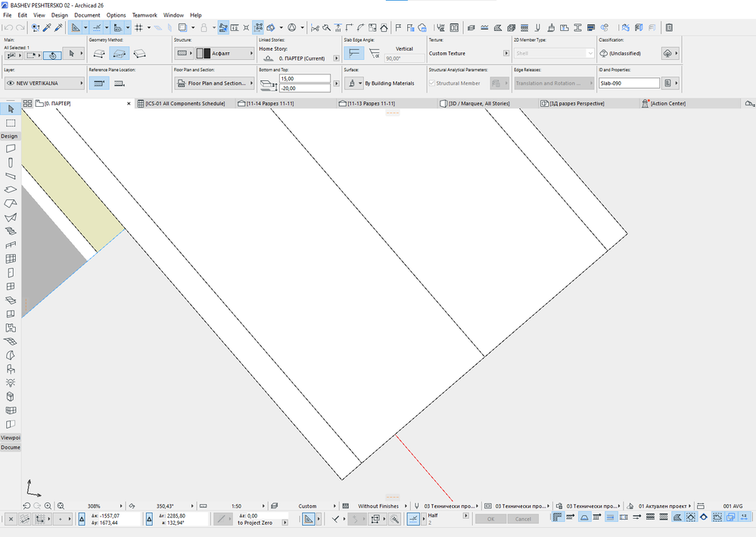Choose the rectangular geometry method
Screen dimensions: 756x537
point(119,54)
